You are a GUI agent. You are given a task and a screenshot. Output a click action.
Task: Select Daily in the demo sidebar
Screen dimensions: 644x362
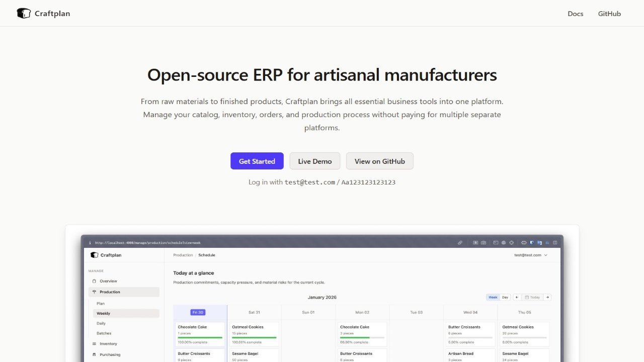pyautogui.click(x=101, y=323)
